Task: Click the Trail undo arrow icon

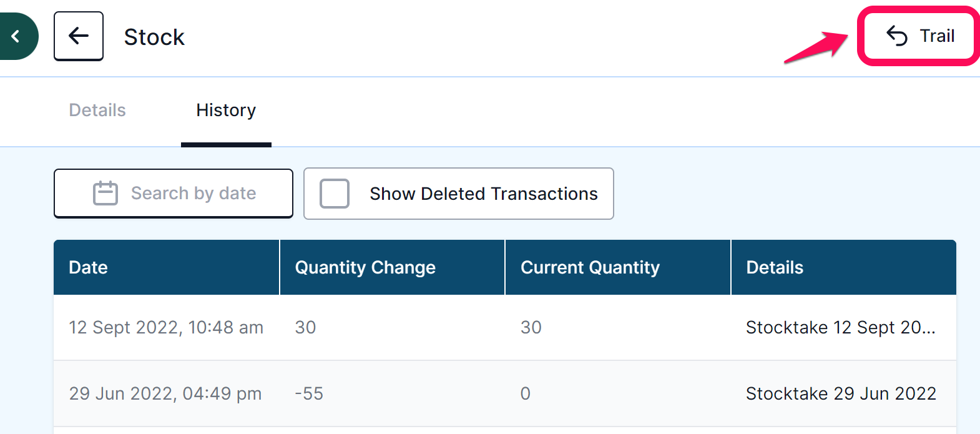Action: tap(897, 36)
